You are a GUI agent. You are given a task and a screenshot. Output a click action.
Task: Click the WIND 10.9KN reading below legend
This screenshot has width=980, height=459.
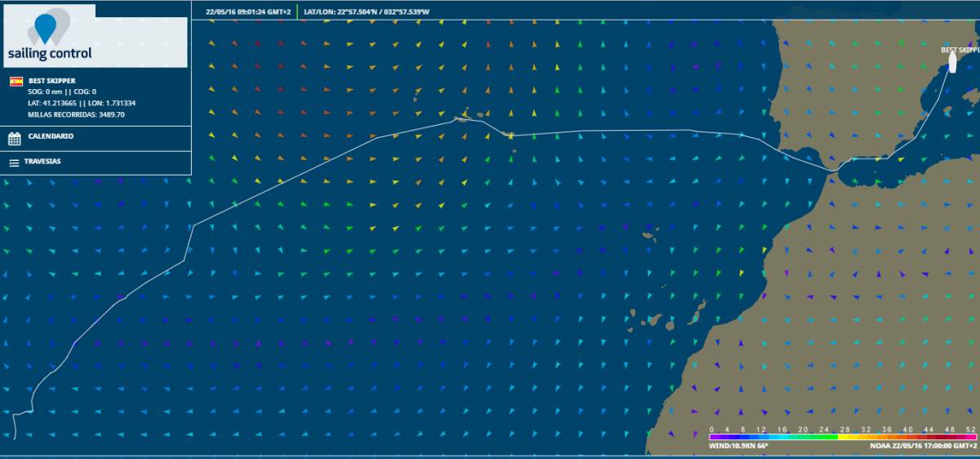[736, 447]
